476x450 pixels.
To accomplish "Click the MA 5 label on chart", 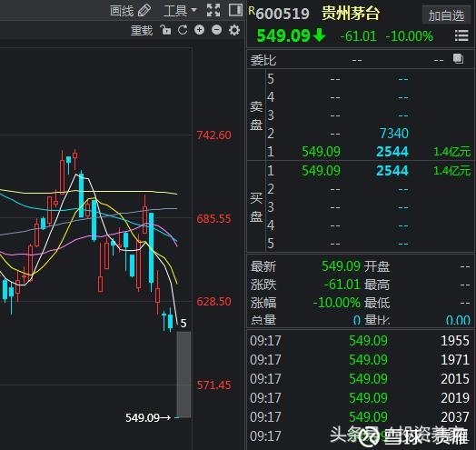I will (183, 323).
